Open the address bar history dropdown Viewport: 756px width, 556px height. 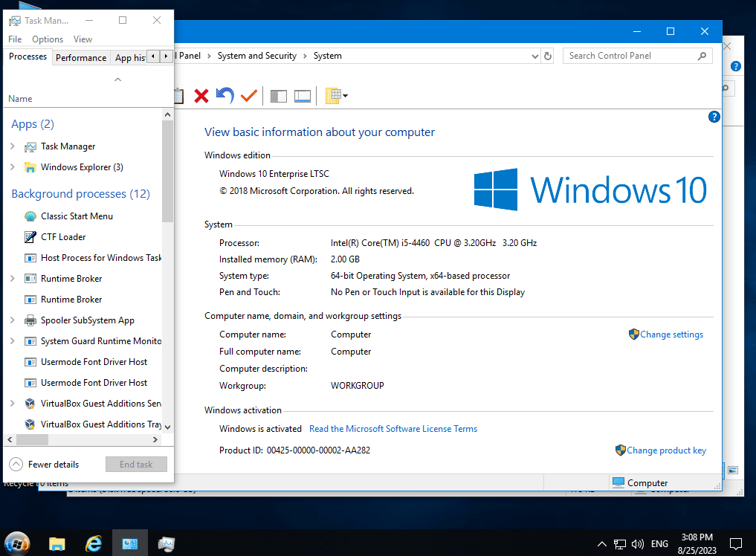[534, 56]
